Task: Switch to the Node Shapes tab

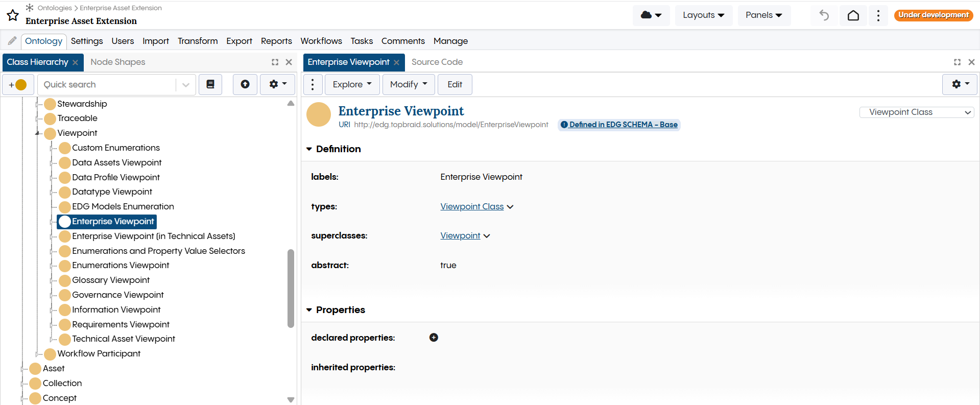Action: 118,62
